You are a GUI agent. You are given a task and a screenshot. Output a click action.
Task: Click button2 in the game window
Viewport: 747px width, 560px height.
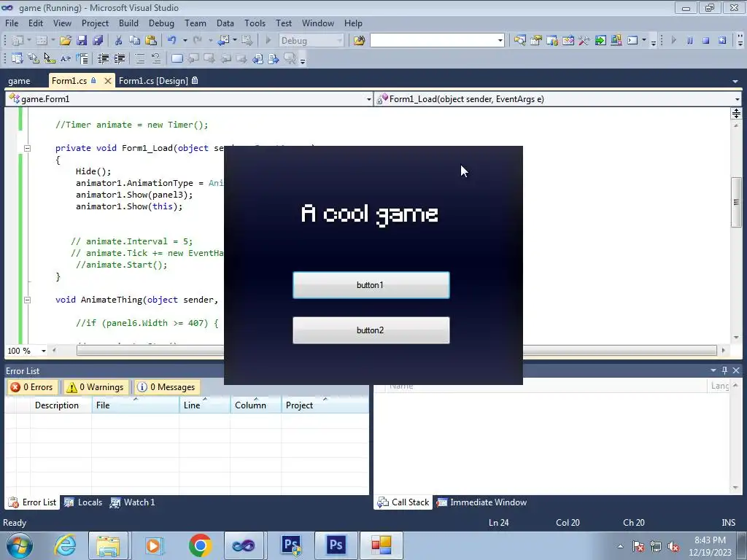click(x=371, y=330)
